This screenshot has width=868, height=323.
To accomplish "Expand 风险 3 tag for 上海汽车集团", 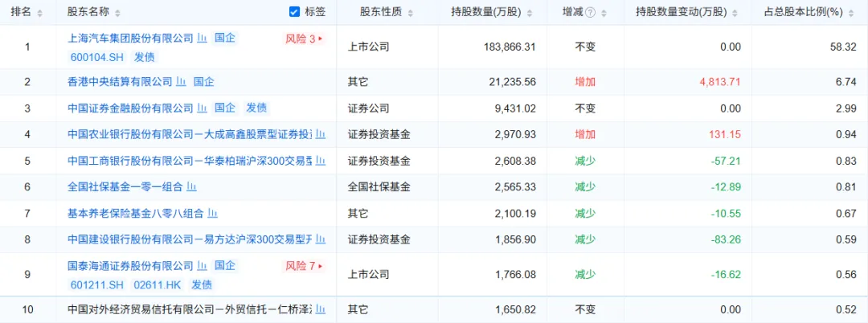I will [303, 39].
